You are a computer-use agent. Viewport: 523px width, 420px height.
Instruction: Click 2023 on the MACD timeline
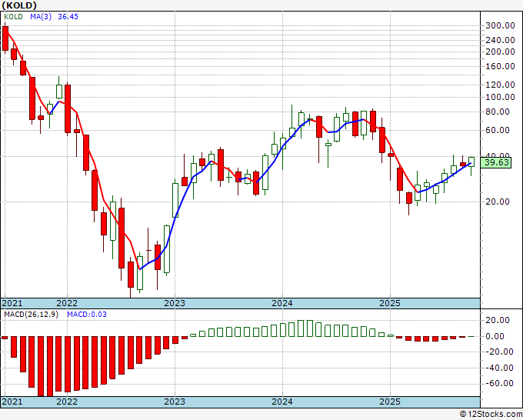[175, 402]
